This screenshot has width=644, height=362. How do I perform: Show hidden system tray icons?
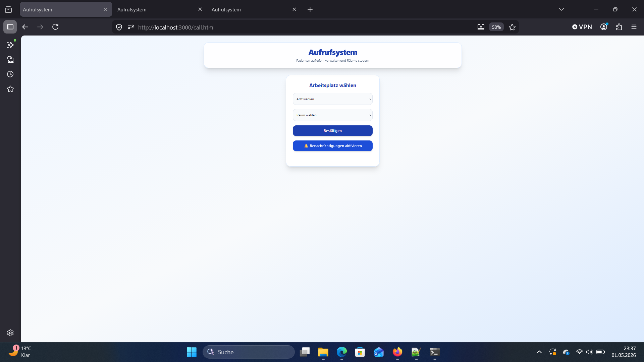coord(539,352)
